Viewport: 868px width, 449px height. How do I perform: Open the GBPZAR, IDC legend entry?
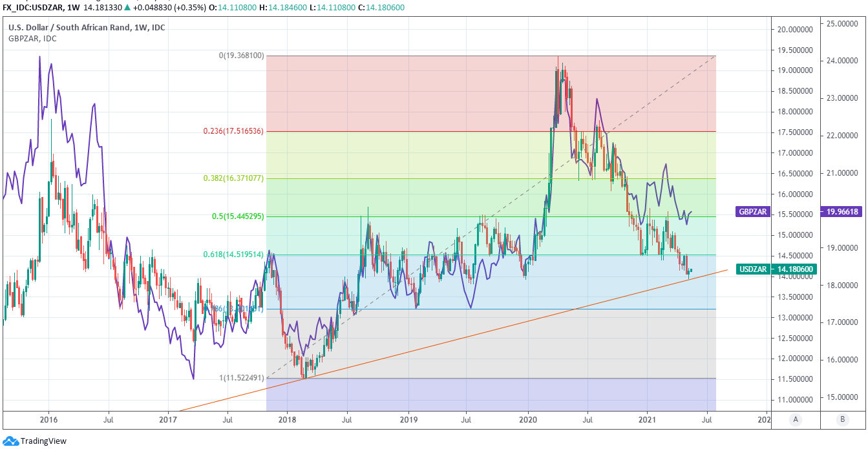(32, 39)
